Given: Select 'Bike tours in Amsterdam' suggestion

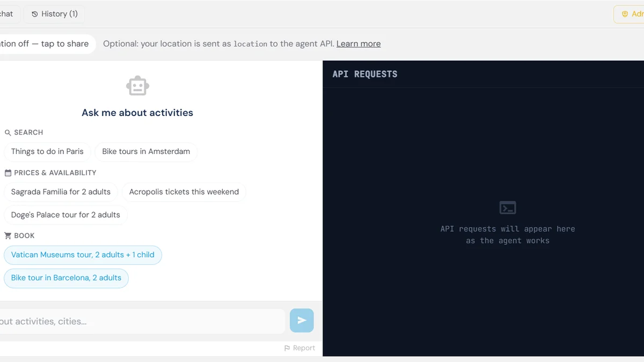Looking at the screenshot, I should [146, 152].
